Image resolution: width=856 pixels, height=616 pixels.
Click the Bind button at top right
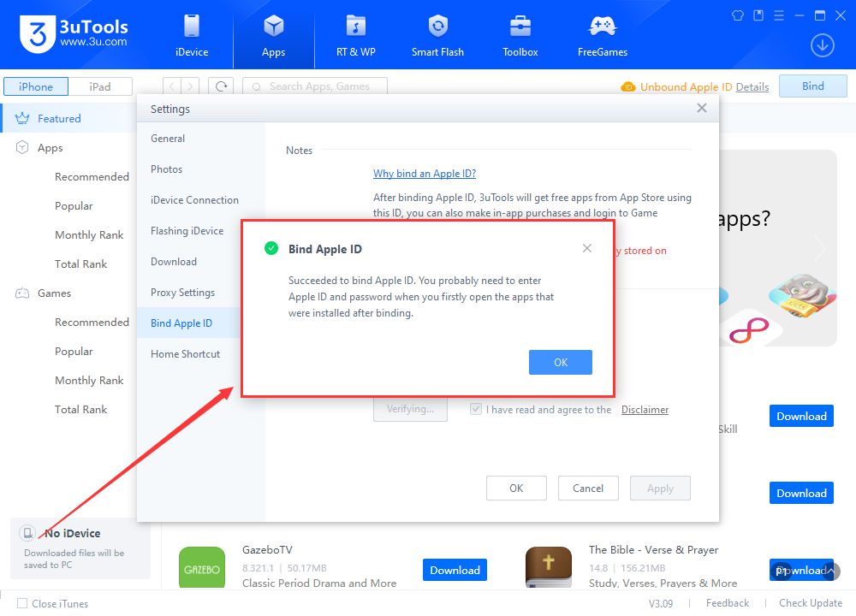coord(813,86)
